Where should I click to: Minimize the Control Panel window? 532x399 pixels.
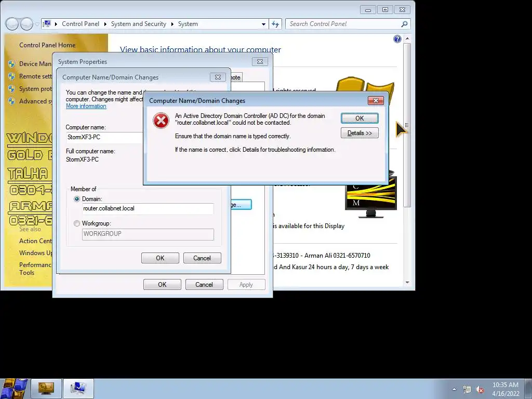[368, 10]
